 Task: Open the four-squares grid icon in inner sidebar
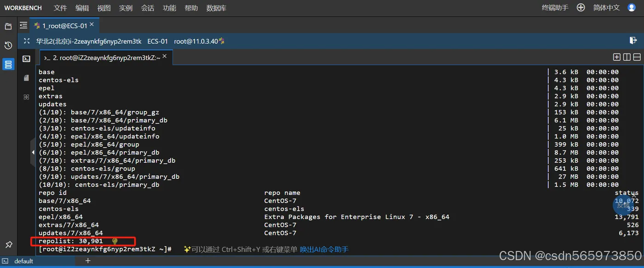click(x=26, y=97)
